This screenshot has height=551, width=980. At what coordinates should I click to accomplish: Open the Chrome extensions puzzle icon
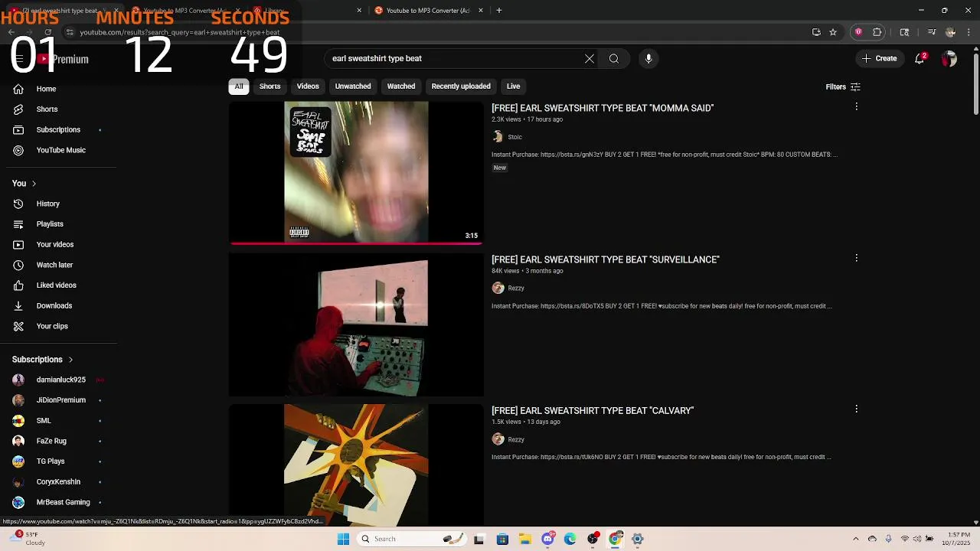point(877,32)
